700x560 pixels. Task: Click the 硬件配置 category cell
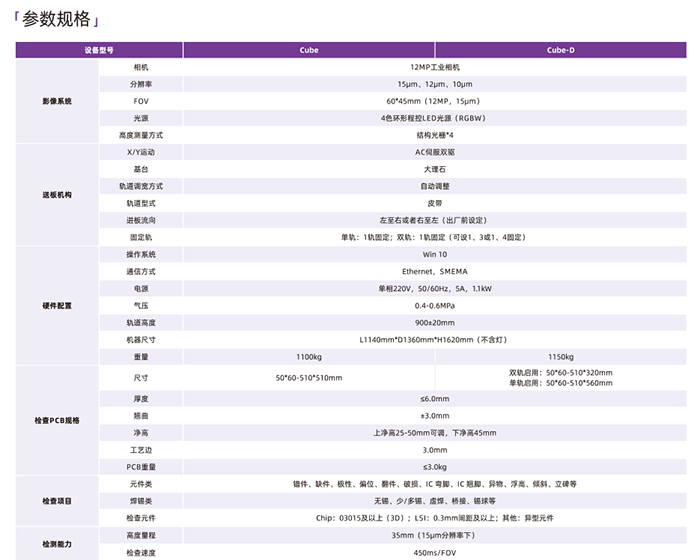point(57,305)
